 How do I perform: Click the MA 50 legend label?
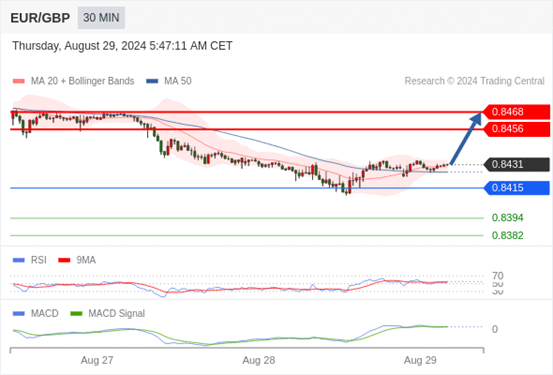178,81
